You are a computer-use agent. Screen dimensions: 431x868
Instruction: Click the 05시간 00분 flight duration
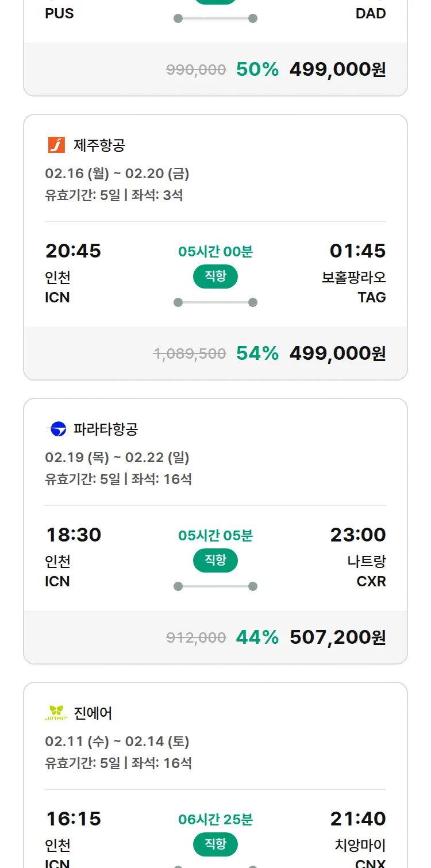pos(215,251)
